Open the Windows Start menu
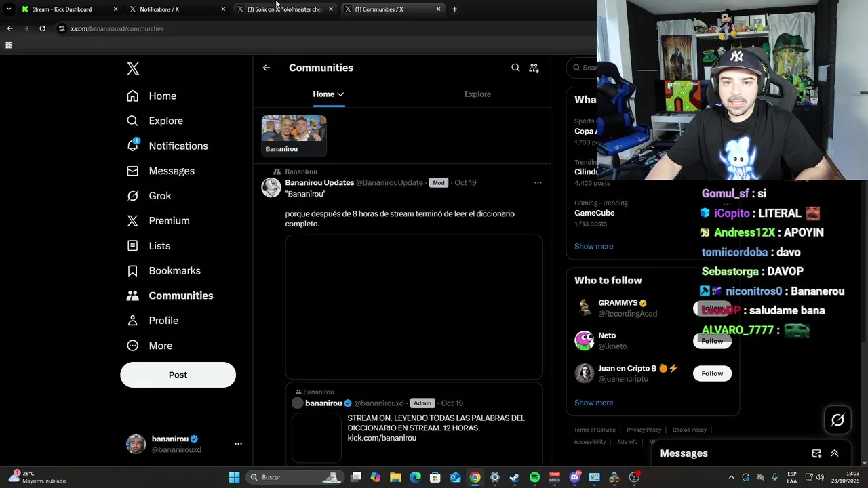Screen dimensions: 868x488 [234, 477]
